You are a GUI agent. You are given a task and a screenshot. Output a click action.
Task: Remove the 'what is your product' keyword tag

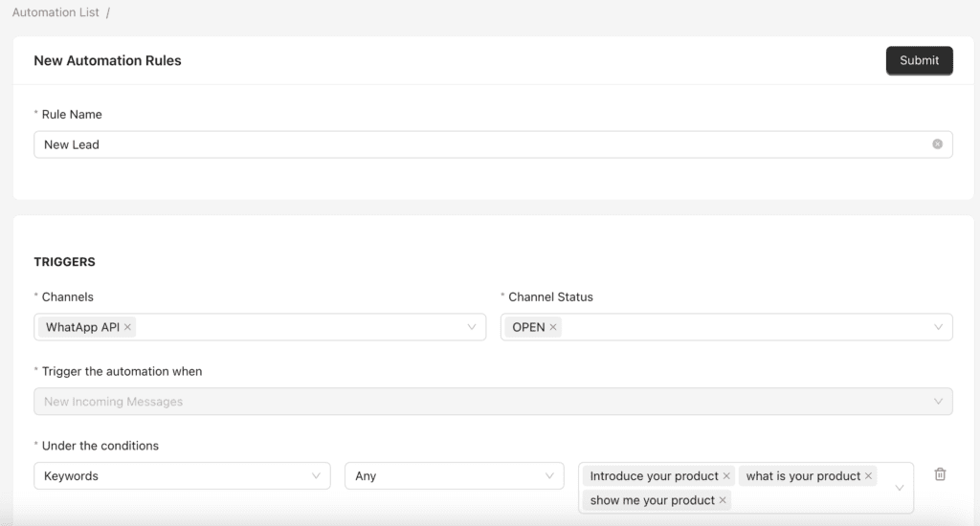pyautogui.click(x=868, y=476)
